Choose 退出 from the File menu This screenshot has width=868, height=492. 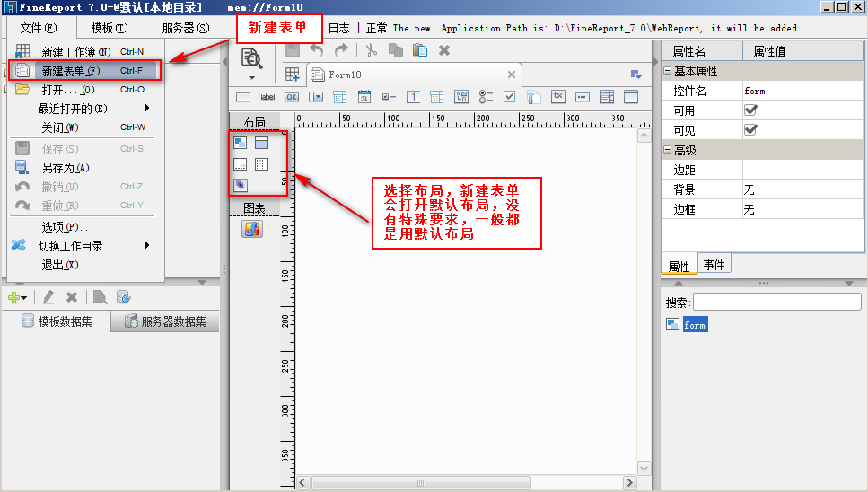[86, 265]
